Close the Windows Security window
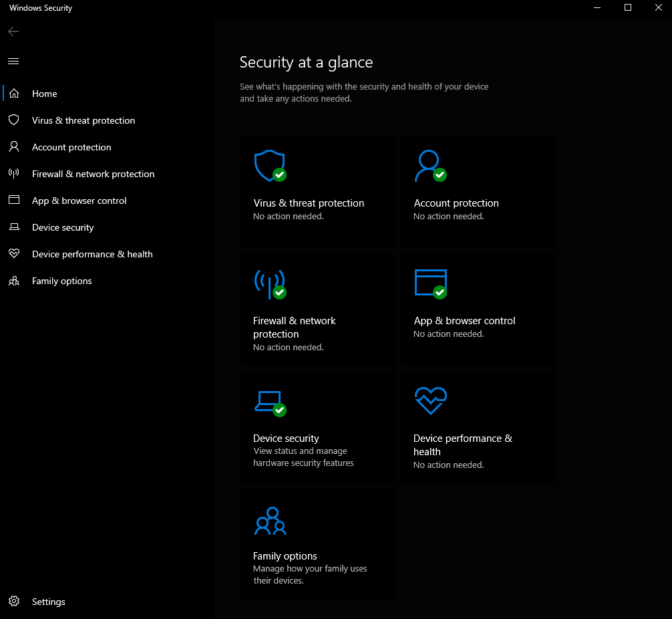The width and height of the screenshot is (672, 619). pyautogui.click(x=658, y=8)
